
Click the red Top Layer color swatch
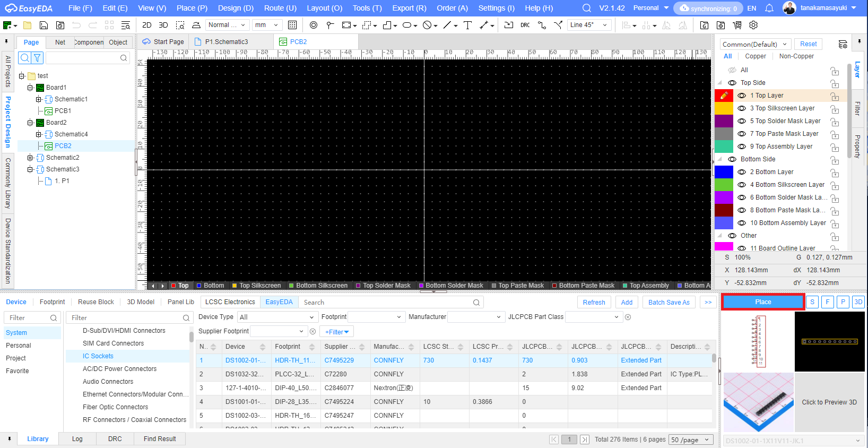tap(724, 96)
